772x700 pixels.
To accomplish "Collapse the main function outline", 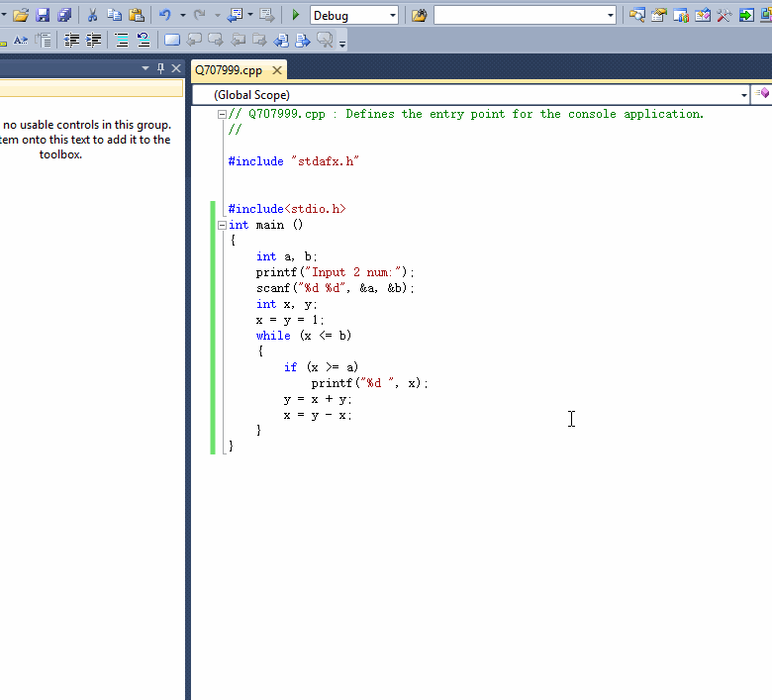I will click(222, 225).
